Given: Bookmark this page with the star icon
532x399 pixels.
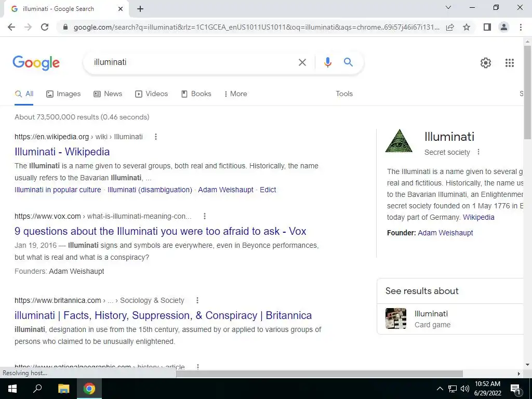Looking at the screenshot, I should coord(467,27).
